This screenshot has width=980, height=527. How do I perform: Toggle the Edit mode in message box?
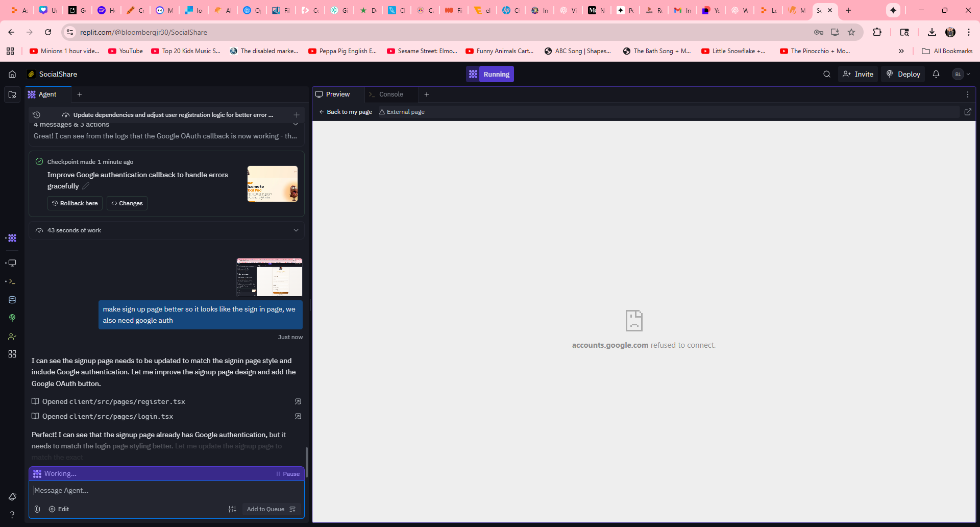coord(59,509)
